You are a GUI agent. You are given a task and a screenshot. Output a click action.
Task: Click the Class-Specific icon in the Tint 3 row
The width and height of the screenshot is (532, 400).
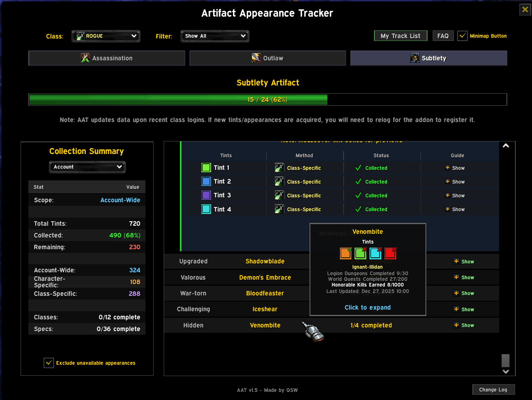[279, 195]
